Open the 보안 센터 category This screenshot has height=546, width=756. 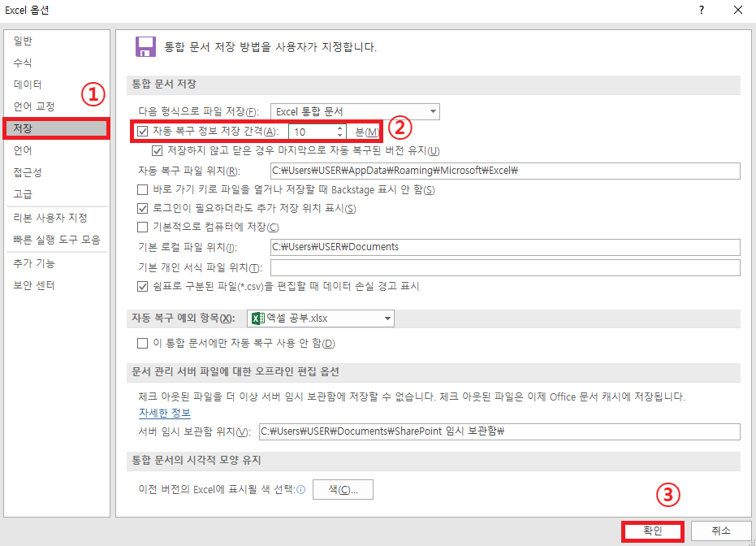tap(56, 285)
